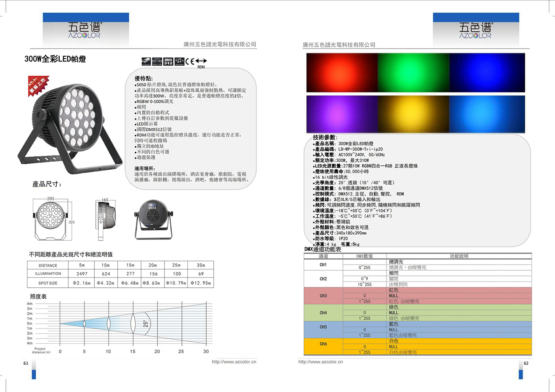The height and width of the screenshot is (392, 555).
Task: Click the Φ2.16m spot size cell
Action: click(82, 283)
